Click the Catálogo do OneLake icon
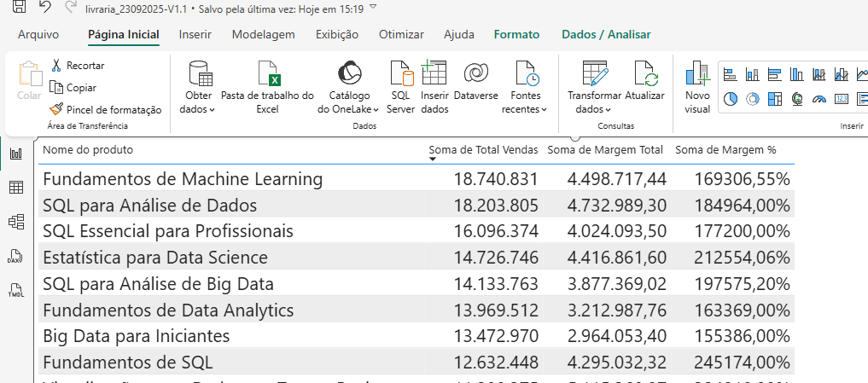 pyautogui.click(x=350, y=73)
